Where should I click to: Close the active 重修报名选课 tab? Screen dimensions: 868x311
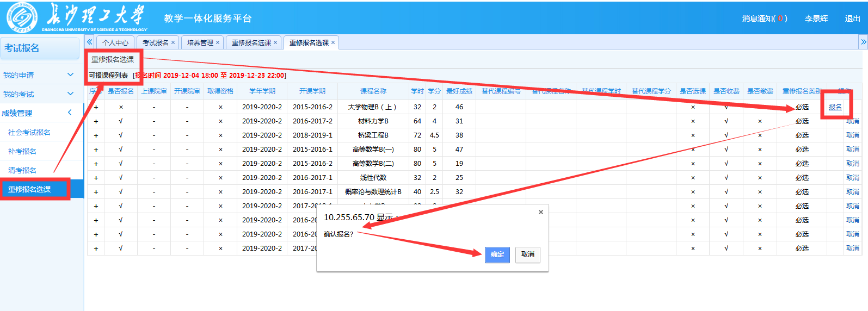[x=333, y=42]
